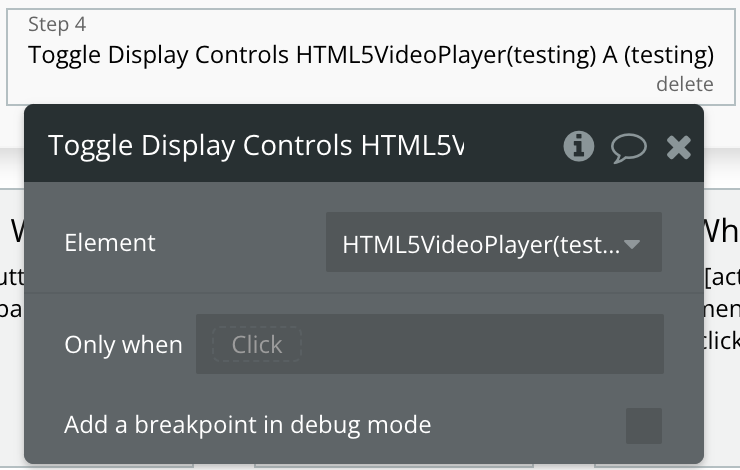Click the dashed Click placeholder in Only when
740x470 pixels.
pos(257,344)
